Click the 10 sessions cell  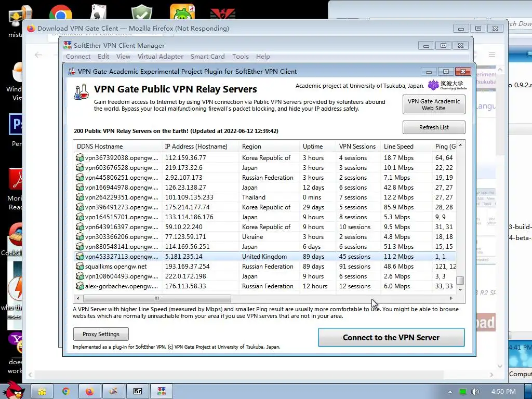click(x=355, y=227)
